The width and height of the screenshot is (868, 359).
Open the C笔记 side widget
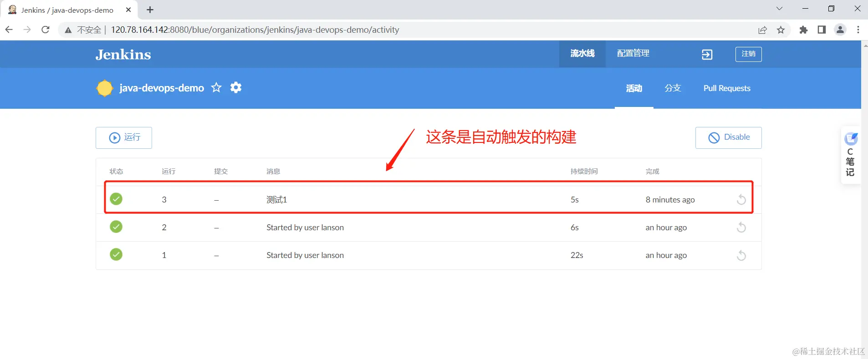tap(850, 155)
